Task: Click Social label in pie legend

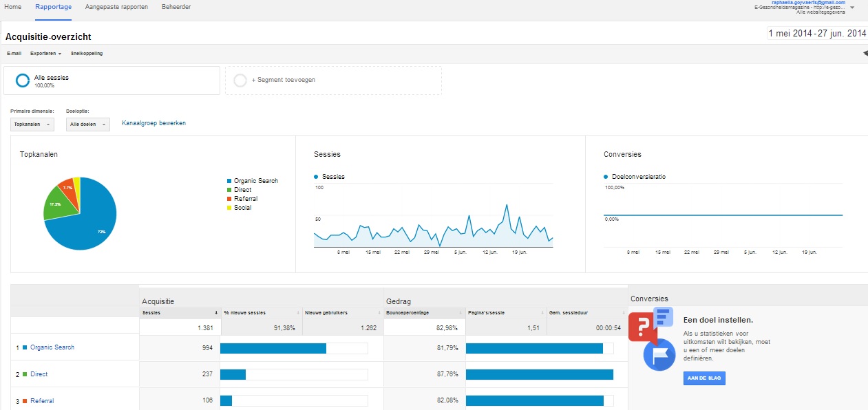Action: pos(242,208)
